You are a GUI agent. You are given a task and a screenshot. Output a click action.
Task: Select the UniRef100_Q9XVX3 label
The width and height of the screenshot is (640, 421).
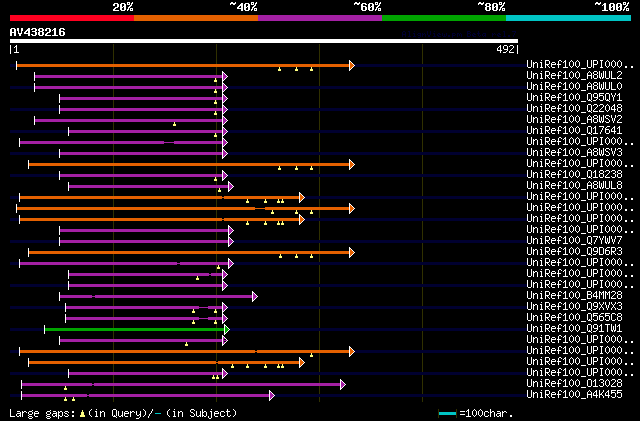click(574, 307)
